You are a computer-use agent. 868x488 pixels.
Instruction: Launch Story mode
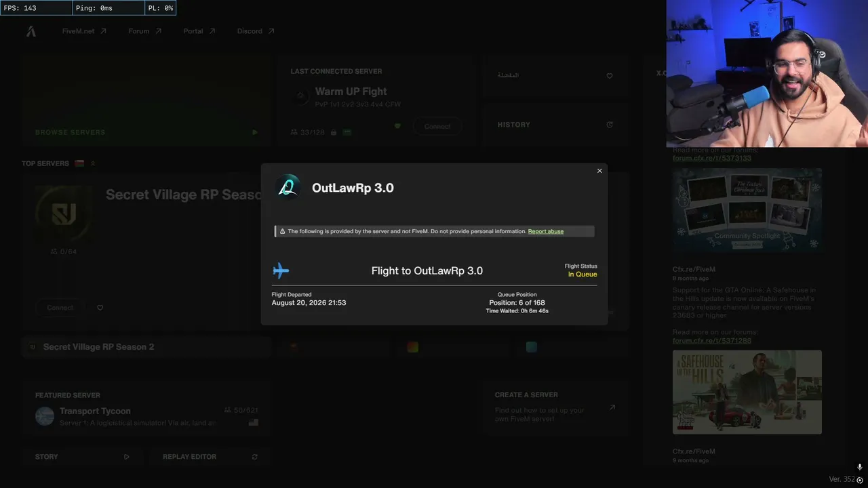83,457
